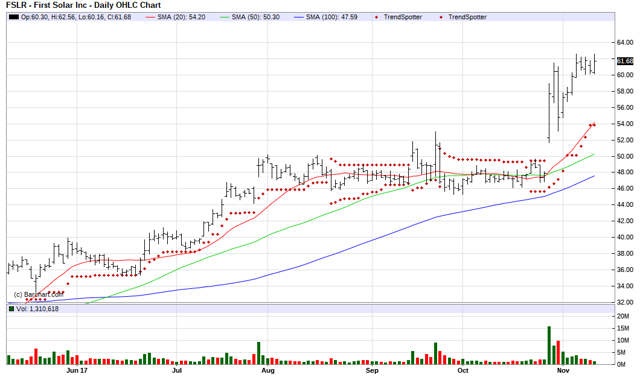
Task: Click the FSLR chart title
Action: [83, 5]
